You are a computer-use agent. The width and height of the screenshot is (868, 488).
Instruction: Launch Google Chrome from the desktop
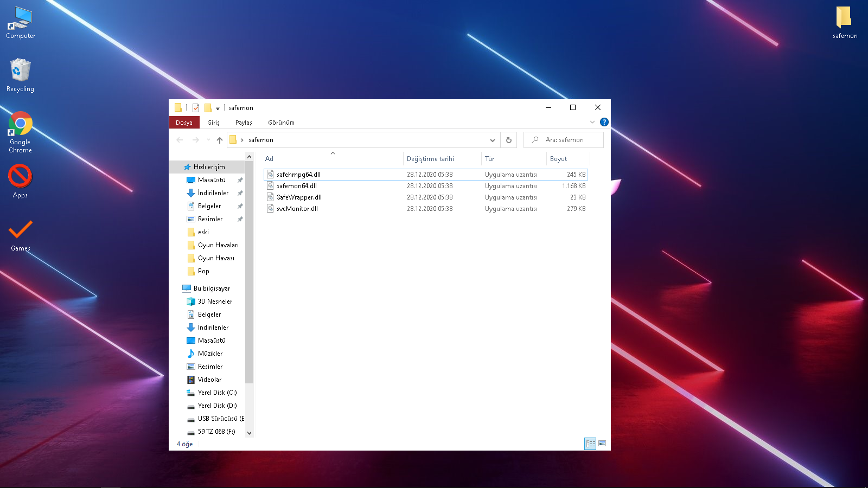[x=21, y=132]
